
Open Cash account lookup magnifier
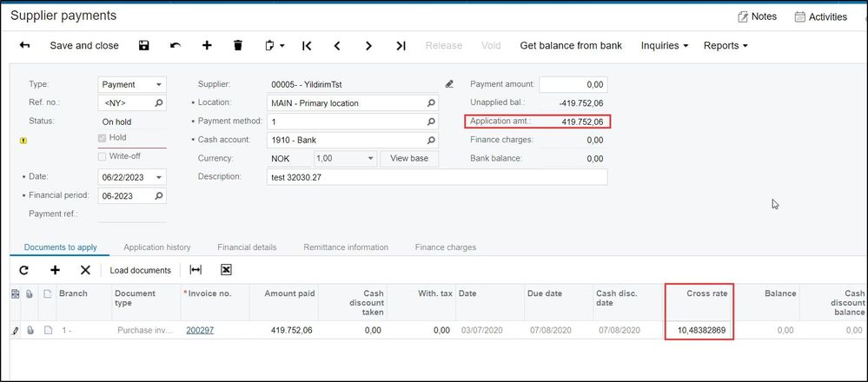pyautogui.click(x=431, y=140)
